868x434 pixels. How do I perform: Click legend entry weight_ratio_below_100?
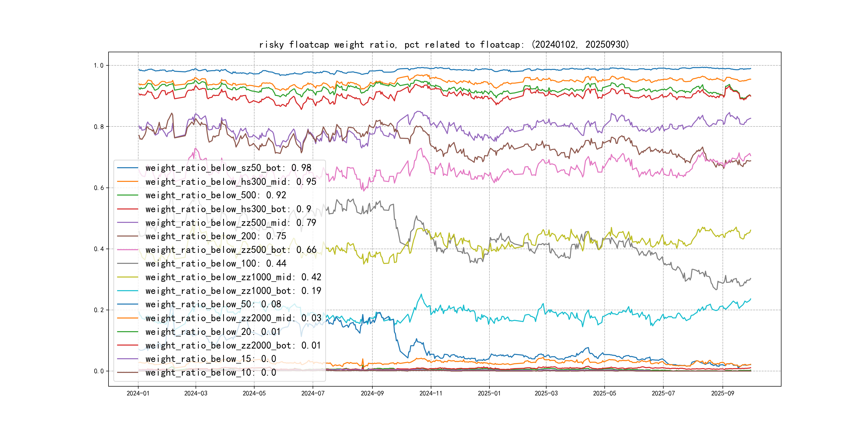pos(216,264)
